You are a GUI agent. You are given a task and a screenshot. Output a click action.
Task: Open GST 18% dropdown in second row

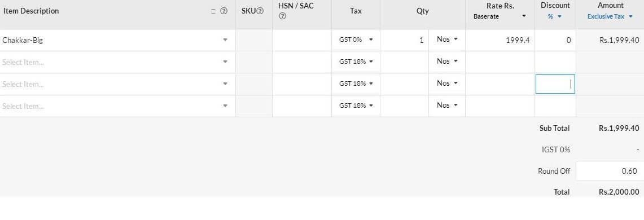point(356,61)
